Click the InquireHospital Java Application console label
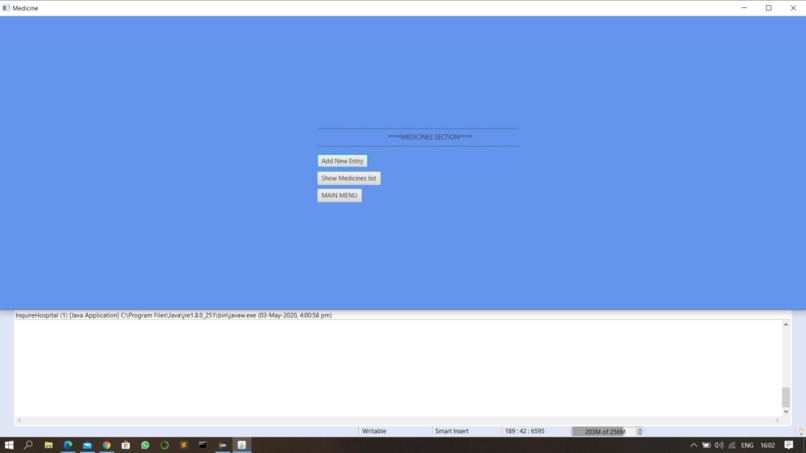This screenshot has width=806, height=453. point(174,315)
